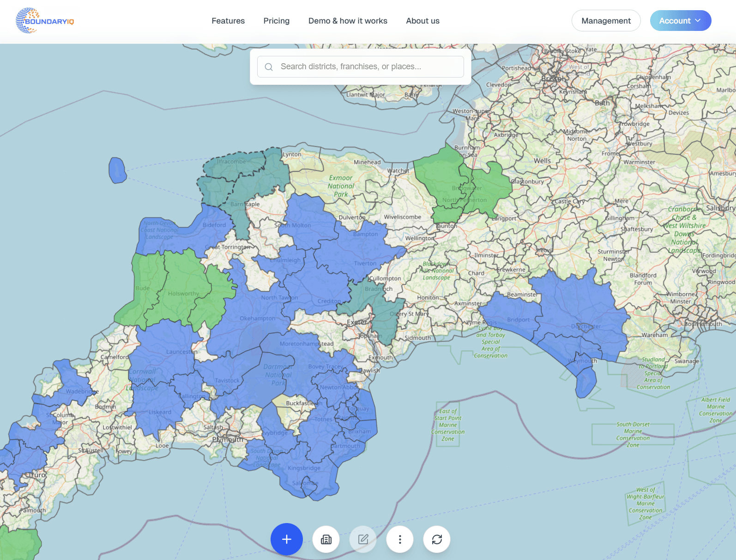Click the Management button
Image resolution: width=736 pixels, height=560 pixels.
point(606,21)
